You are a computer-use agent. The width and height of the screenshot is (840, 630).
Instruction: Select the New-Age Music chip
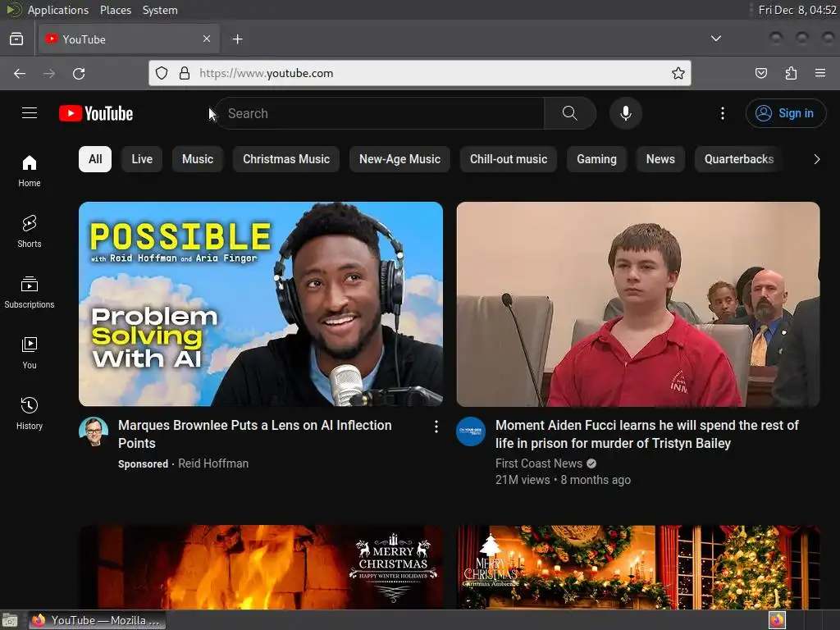(399, 159)
